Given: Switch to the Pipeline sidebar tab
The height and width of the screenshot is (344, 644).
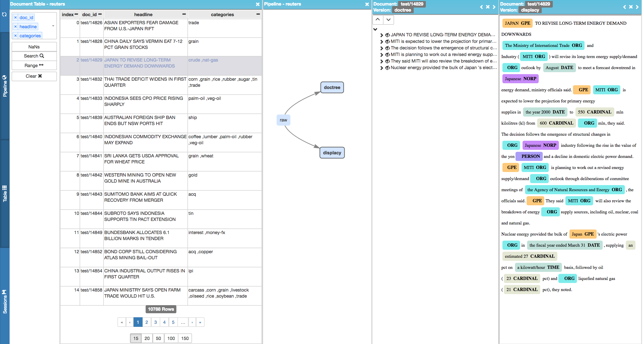Looking at the screenshot, I should pos(5,86).
